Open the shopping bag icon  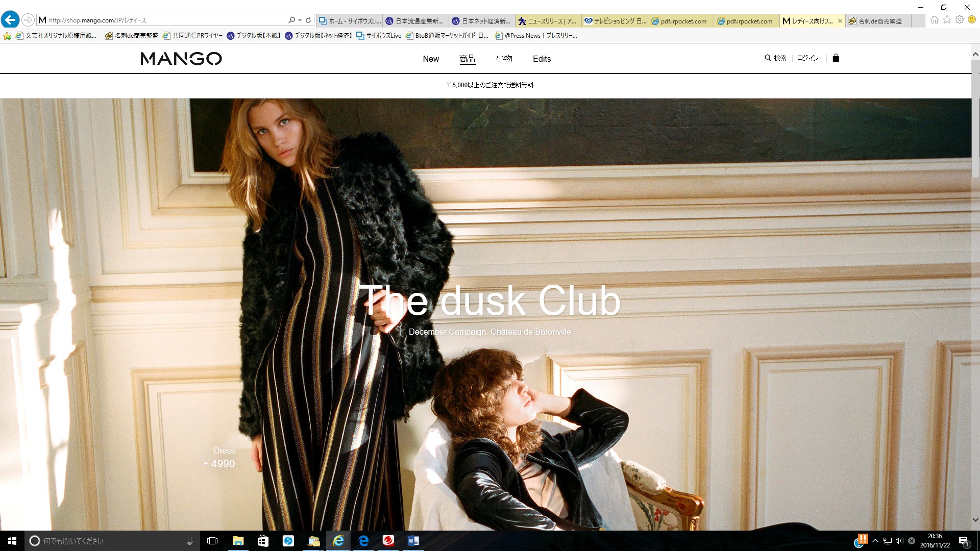coord(836,58)
